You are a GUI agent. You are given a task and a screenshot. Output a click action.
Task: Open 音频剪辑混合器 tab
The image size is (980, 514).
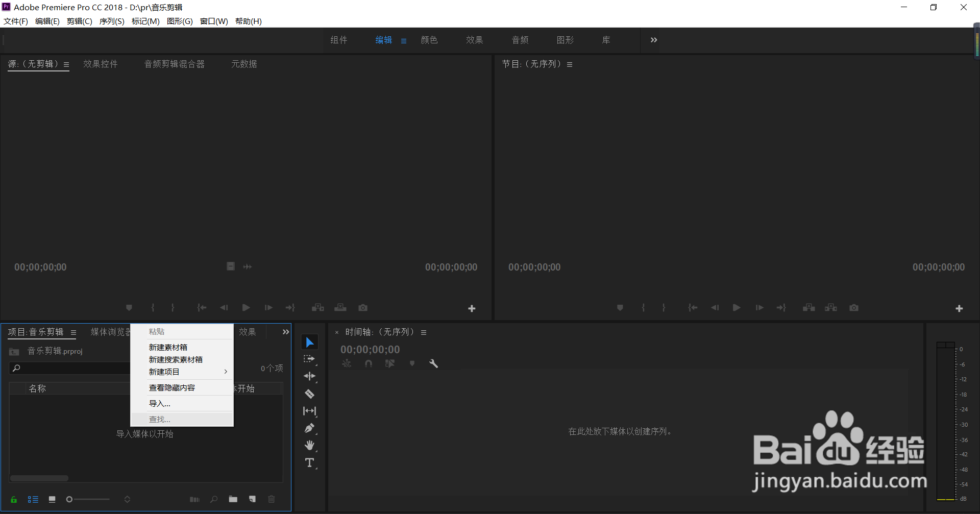[175, 64]
